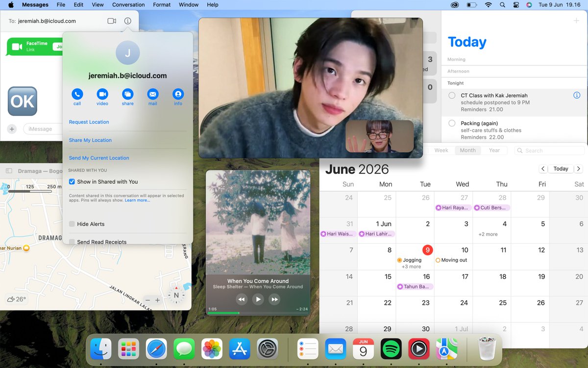Open Learn more link in Shared with You
Image resolution: width=588 pixels, height=368 pixels.
137,200
